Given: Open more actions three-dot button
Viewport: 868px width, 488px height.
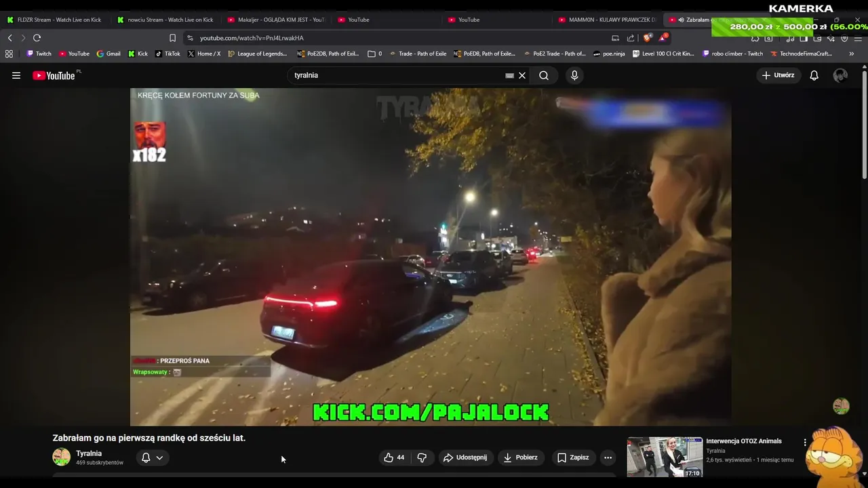Looking at the screenshot, I should (x=608, y=457).
